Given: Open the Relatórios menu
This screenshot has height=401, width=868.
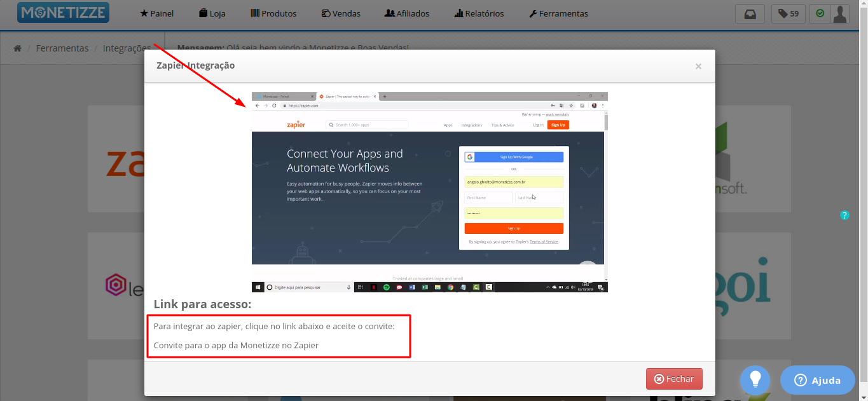Looking at the screenshot, I should point(479,13).
